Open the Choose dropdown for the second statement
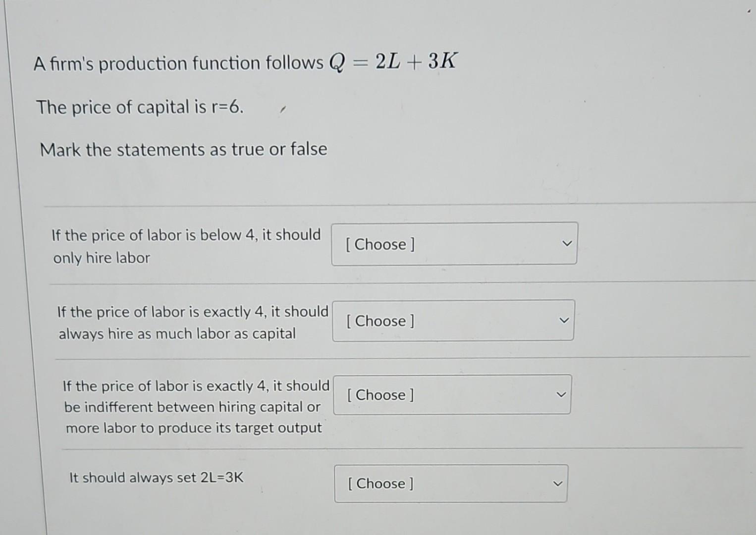The height and width of the screenshot is (535, 756). [x=452, y=321]
